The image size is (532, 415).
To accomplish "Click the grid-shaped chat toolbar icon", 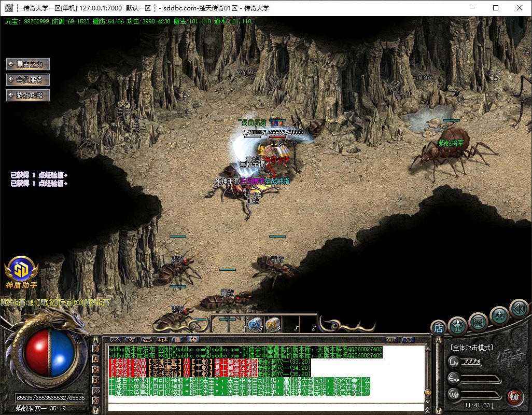I will click(x=178, y=340).
